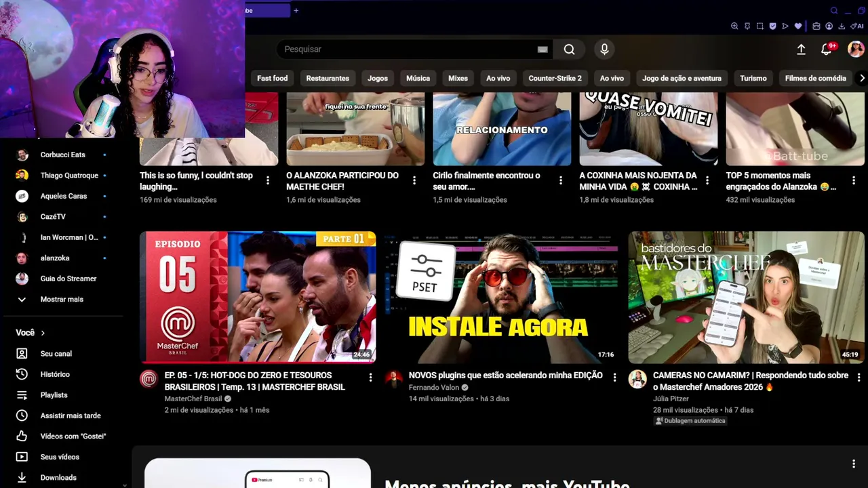Start voice search with the microphone icon
This screenshot has width=868, height=488.
coord(604,49)
